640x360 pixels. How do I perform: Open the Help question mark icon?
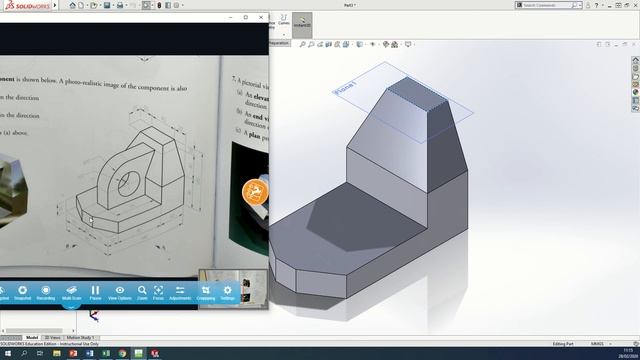596,5
